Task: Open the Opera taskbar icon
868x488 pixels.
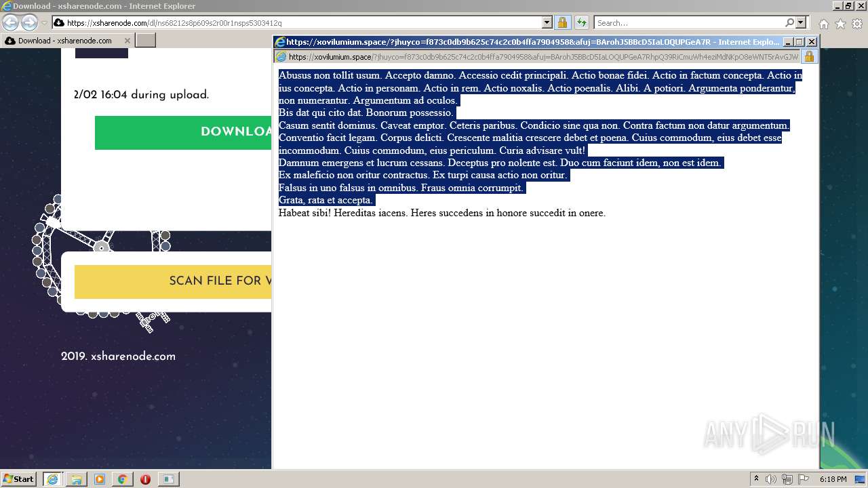Action: 145,479
